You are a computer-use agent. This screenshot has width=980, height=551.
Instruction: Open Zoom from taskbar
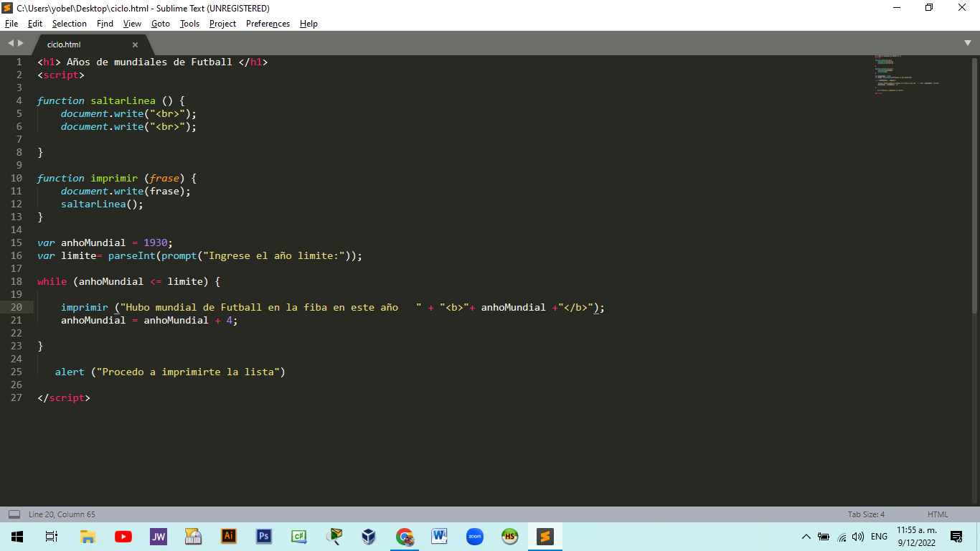pos(474,537)
